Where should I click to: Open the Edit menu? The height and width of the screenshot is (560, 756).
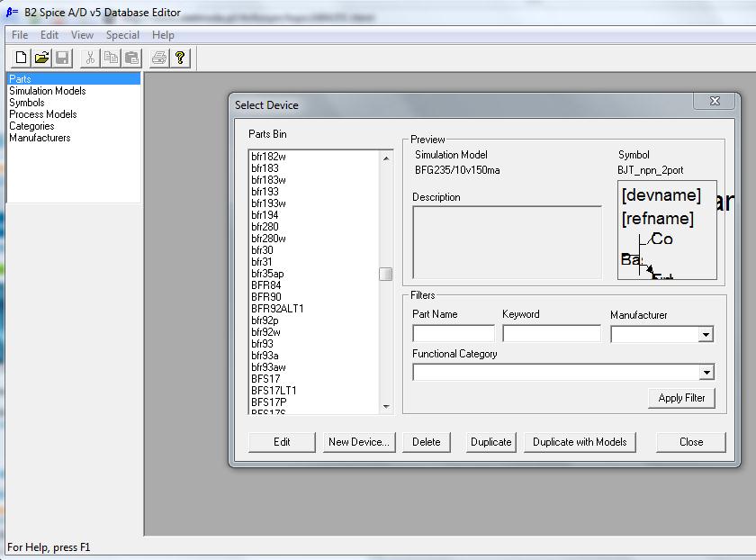pyautogui.click(x=49, y=35)
